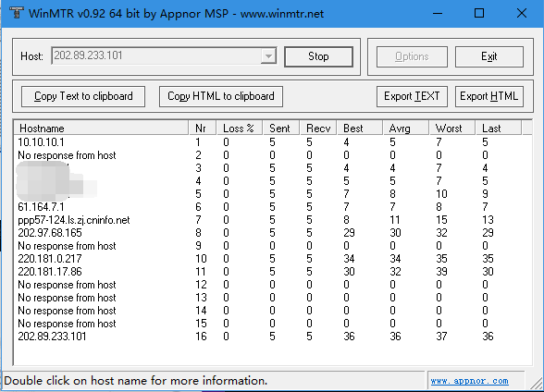Copy HTML to clipboard
Viewport: 544px width, 392px height.
(x=221, y=96)
